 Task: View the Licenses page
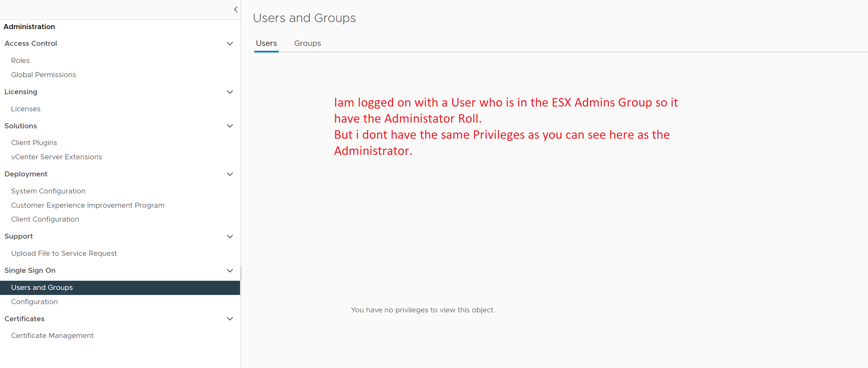[x=26, y=108]
